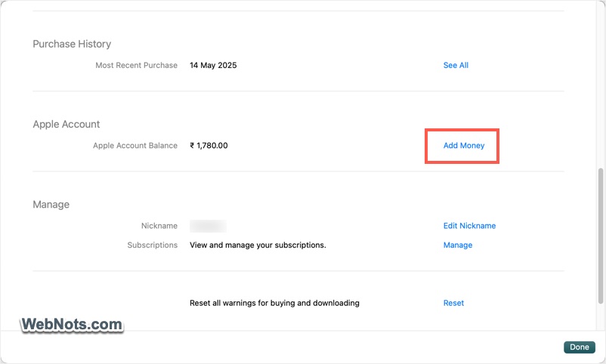Click the Add Money link
Viewport: 606px width, 364px height.
coord(464,146)
